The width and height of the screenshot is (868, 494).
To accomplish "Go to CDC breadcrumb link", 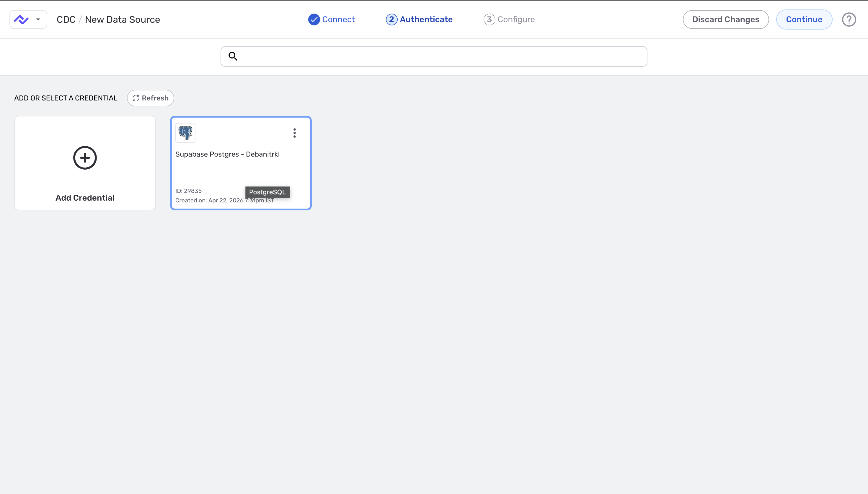I will tap(66, 20).
